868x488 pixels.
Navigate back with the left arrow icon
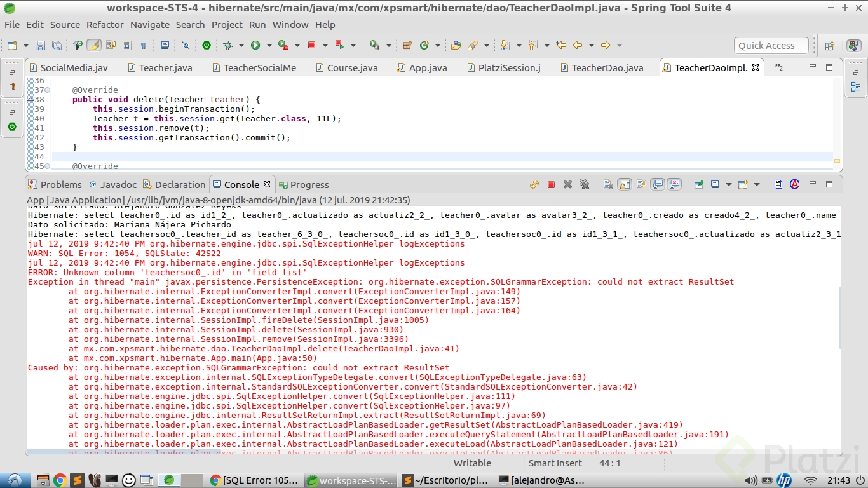pos(578,45)
